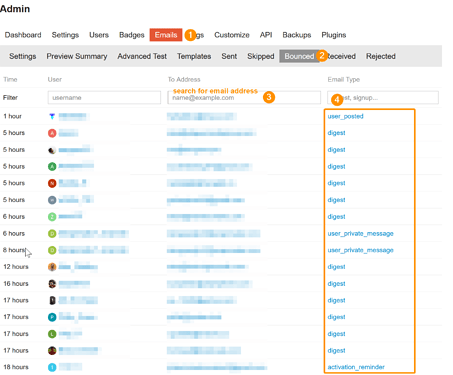Focus the username filter field
This screenshot has height=375, width=453.
click(x=104, y=98)
